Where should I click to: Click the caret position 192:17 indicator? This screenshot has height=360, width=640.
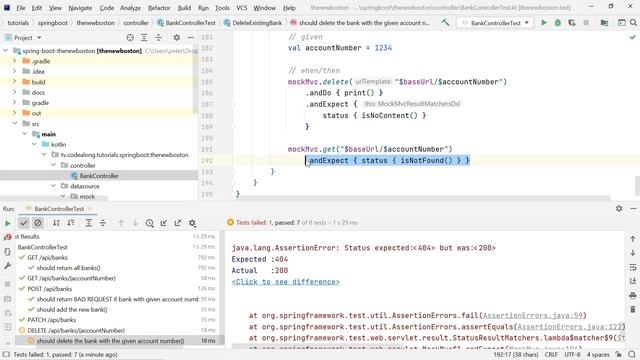tap(516, 354)
